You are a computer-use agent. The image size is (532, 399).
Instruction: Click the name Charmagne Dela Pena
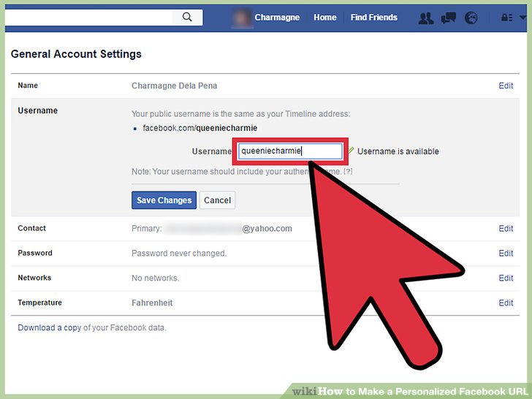174,85
